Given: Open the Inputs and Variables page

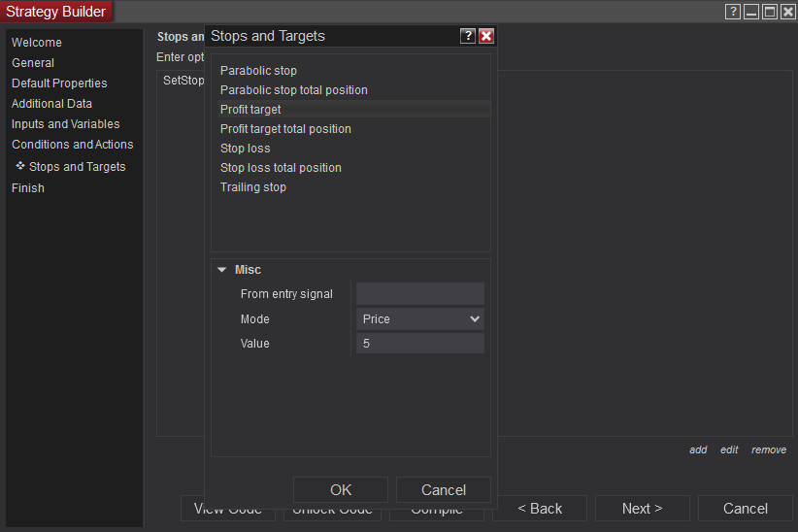Looking at the screenshot, I should coord(66,124).
